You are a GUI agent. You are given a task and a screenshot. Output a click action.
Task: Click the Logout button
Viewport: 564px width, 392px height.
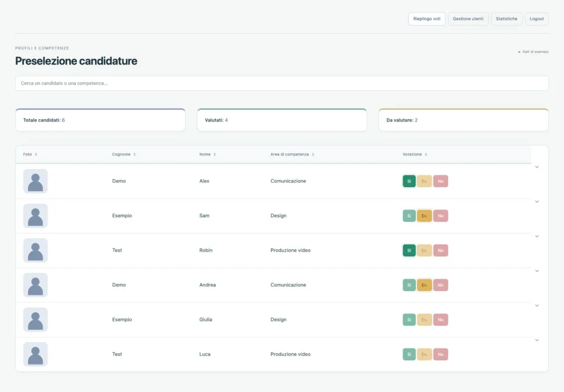[x=536, y=19]
